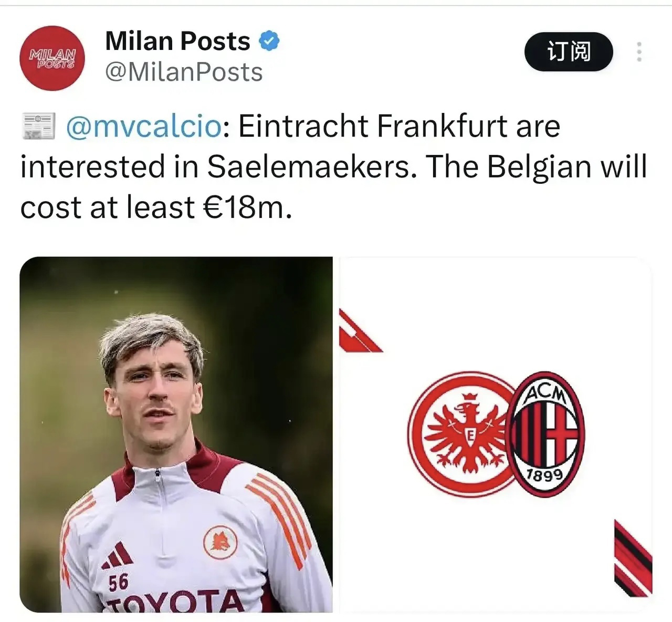
Task: Click the Roma wolf badge on jacket
Action: point(220,542)
